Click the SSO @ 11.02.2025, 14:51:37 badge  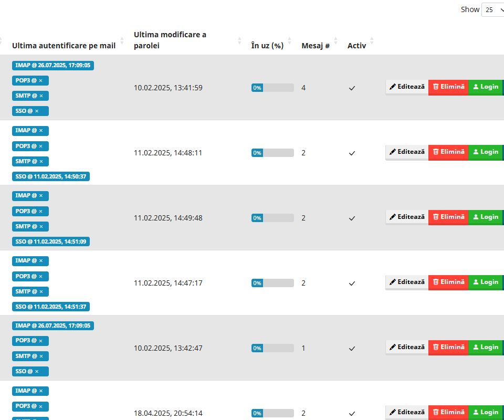pyautogui.click(x=51, y=307)
